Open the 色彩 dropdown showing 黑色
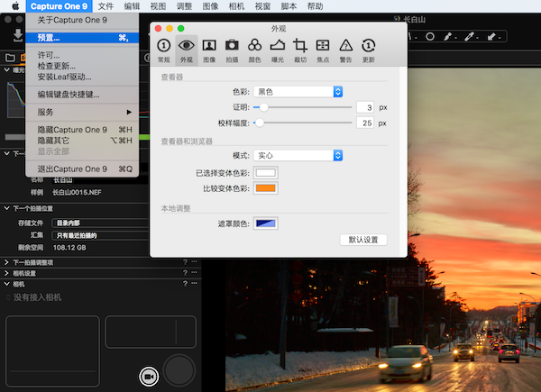Image resolution: width=541 pixels, height=392 pixels. [x=298, y=91]
